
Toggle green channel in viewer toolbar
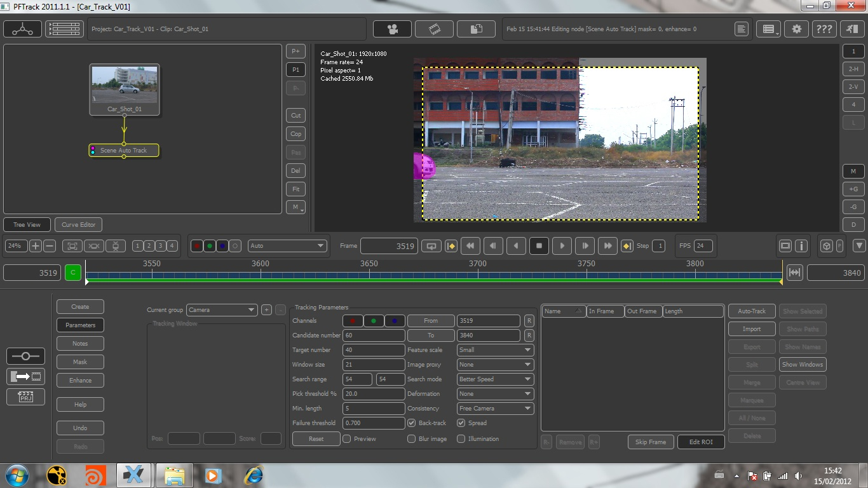coord(210,246)
